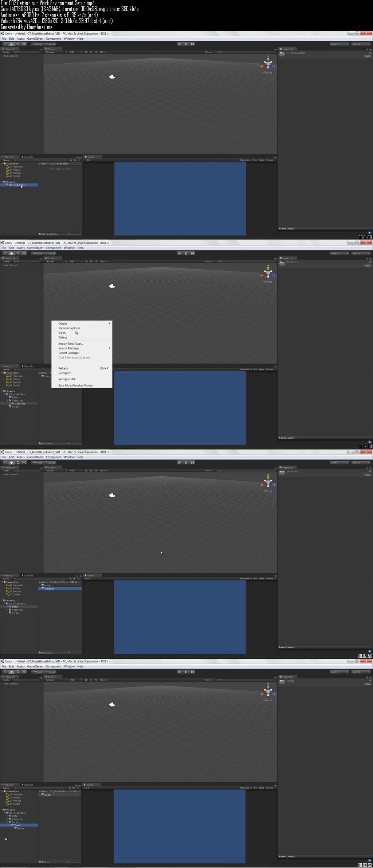The height and width of the screenshot is (868, 373).
Task: Open the RGB render mode dropdown, 00:02:58 frame
Action: tap(76, 471)
